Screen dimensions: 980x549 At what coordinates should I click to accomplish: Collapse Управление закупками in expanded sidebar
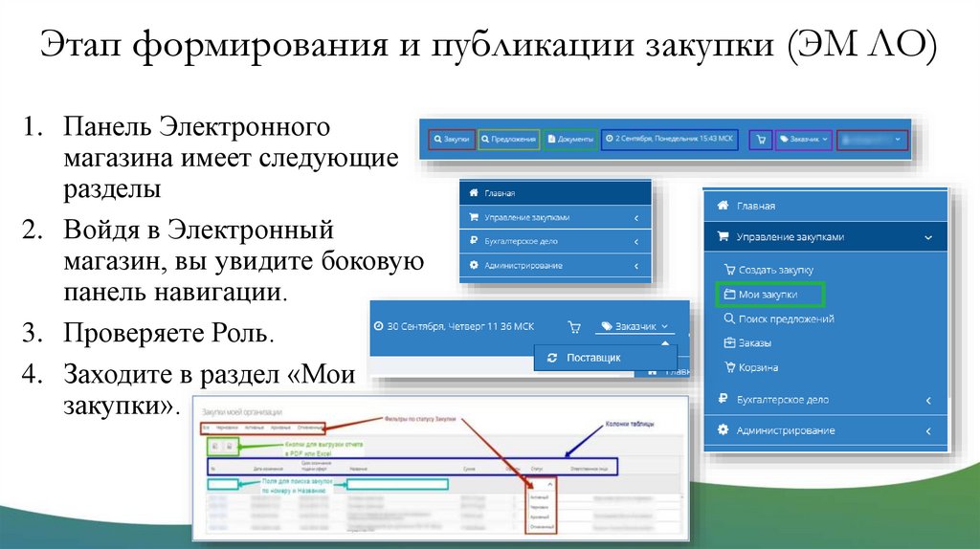coord(928,237)
